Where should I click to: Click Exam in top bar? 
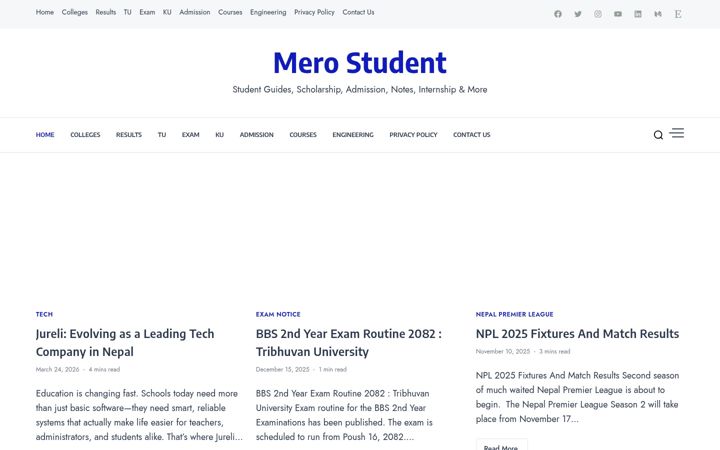click(147, 12)
